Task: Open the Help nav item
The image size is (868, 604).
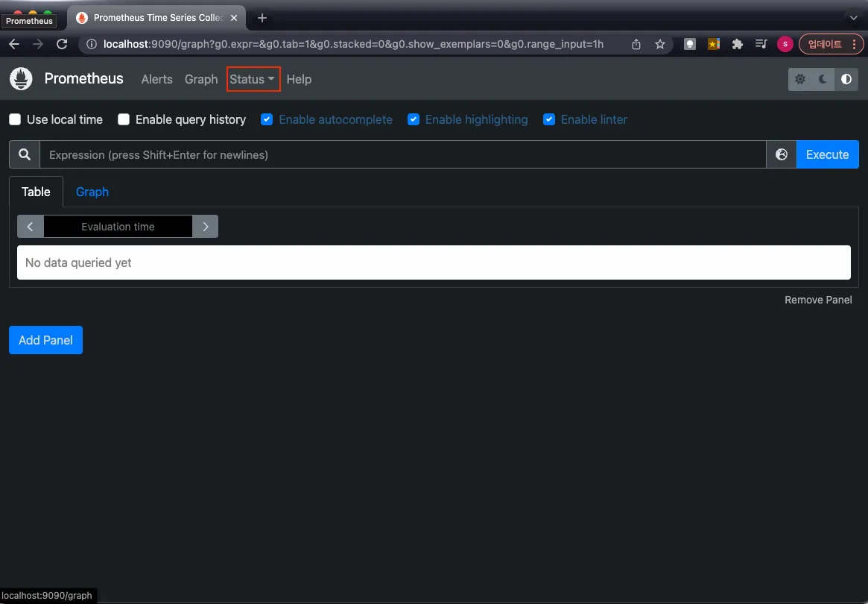Action: (x=299, y=79)
